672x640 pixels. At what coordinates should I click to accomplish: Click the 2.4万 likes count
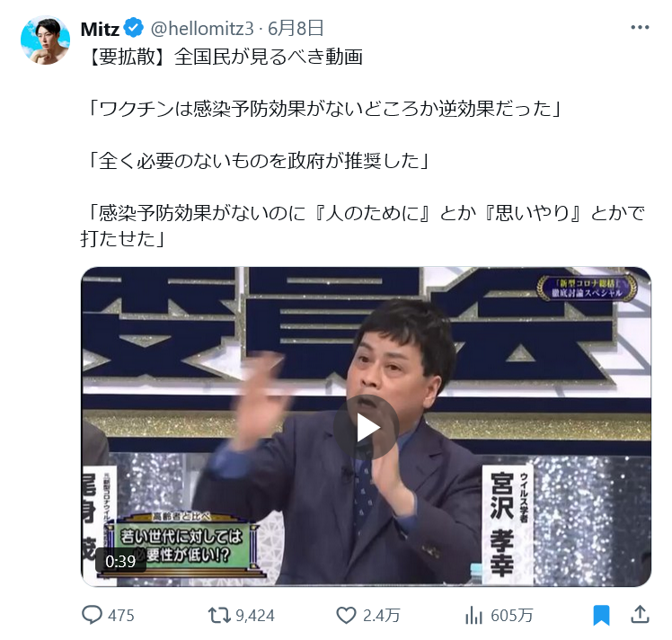click(x=382, y=616)
